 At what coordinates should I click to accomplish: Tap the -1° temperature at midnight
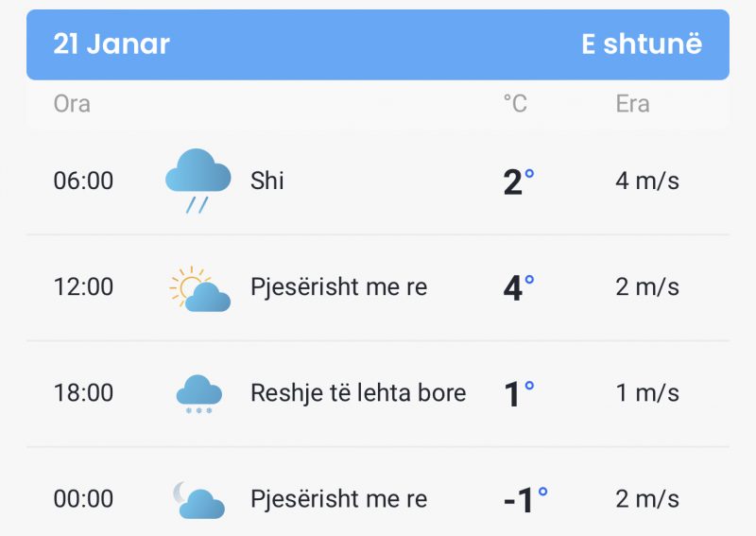[x=525, y=500]
